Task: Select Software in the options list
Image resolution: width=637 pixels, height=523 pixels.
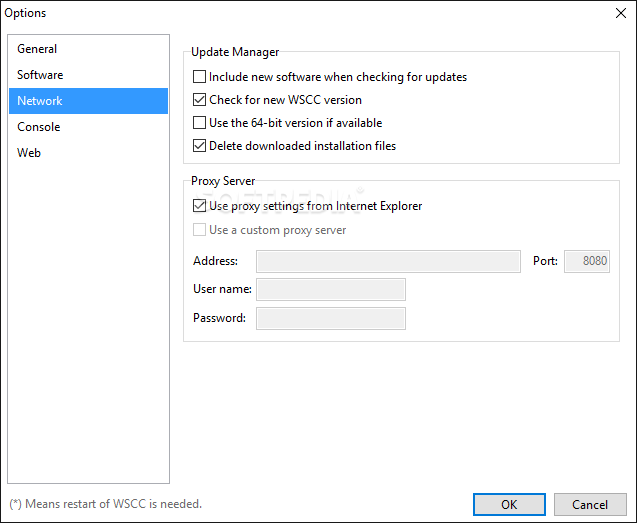Action: click(x=40, y=75)
